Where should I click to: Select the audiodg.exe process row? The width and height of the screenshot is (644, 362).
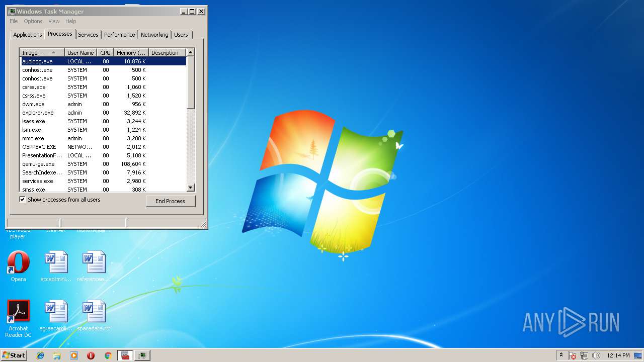103,61
